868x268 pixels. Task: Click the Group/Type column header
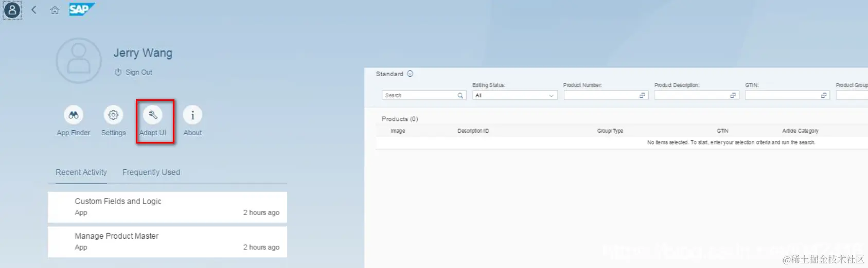click(610, 131)
